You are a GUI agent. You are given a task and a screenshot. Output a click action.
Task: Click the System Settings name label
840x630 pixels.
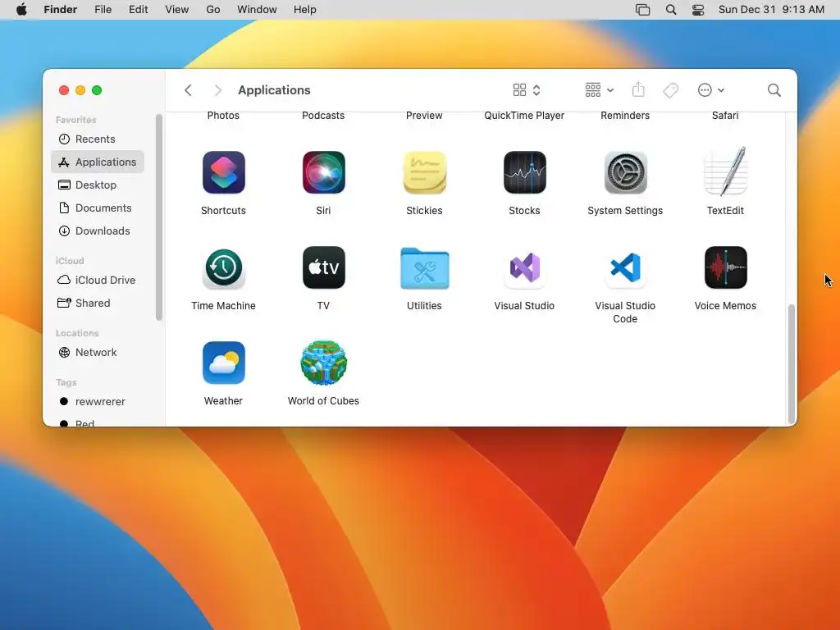click(x=625, y=211)
